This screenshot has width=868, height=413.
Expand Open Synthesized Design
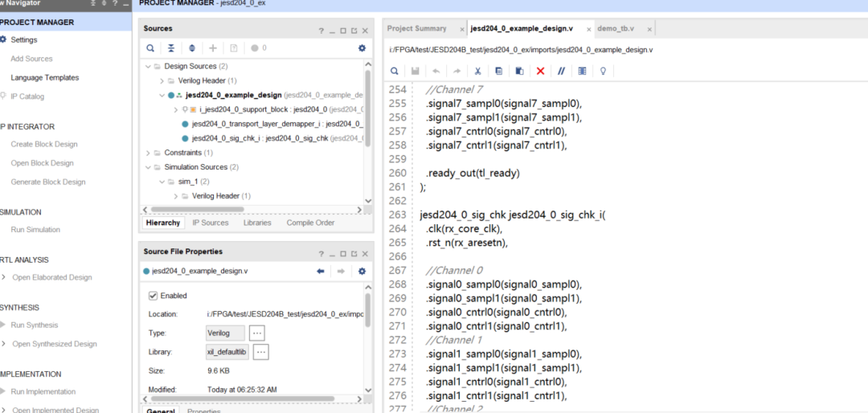click(x=5, y=344)
